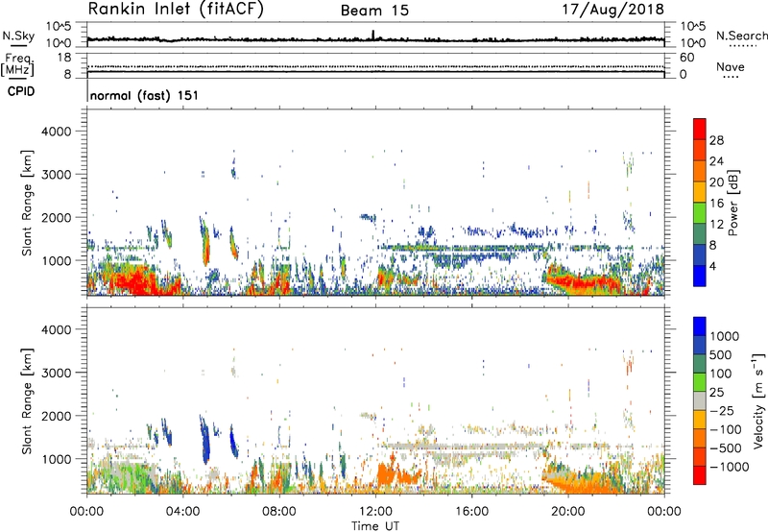Click the "CPID" row label
768x532 pixels.
pos(21,91)
